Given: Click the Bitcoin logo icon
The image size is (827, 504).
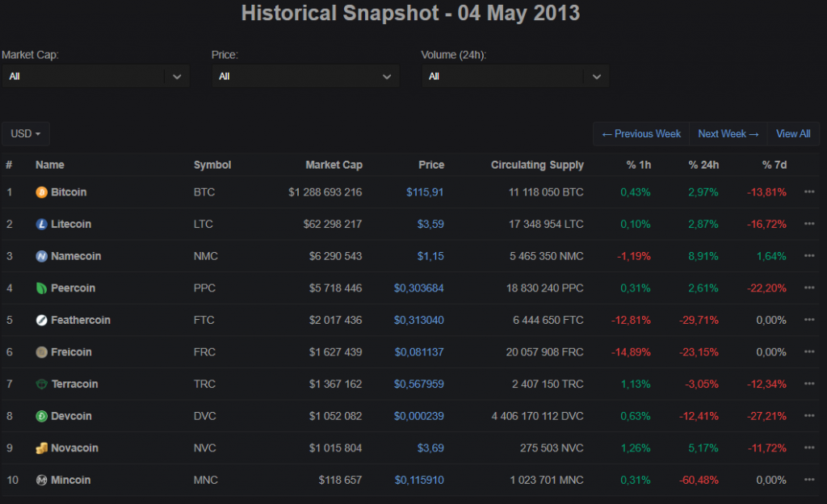Looking at the screenshot, I should (x=40, y=192).
